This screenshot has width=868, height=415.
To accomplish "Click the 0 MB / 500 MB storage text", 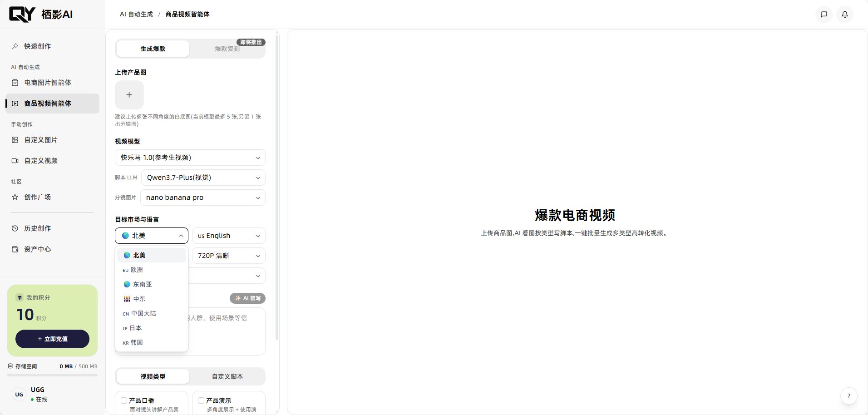I will 79,366.
